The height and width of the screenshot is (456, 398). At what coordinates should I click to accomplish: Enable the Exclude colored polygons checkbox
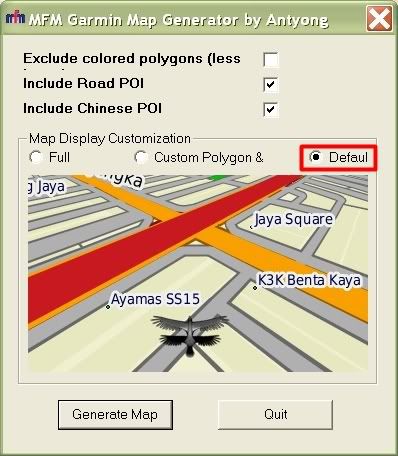[x=270, y=60]
